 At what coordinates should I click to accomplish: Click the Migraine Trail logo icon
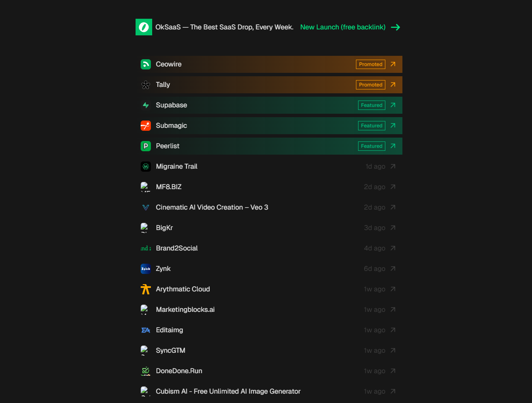point(146,167)
